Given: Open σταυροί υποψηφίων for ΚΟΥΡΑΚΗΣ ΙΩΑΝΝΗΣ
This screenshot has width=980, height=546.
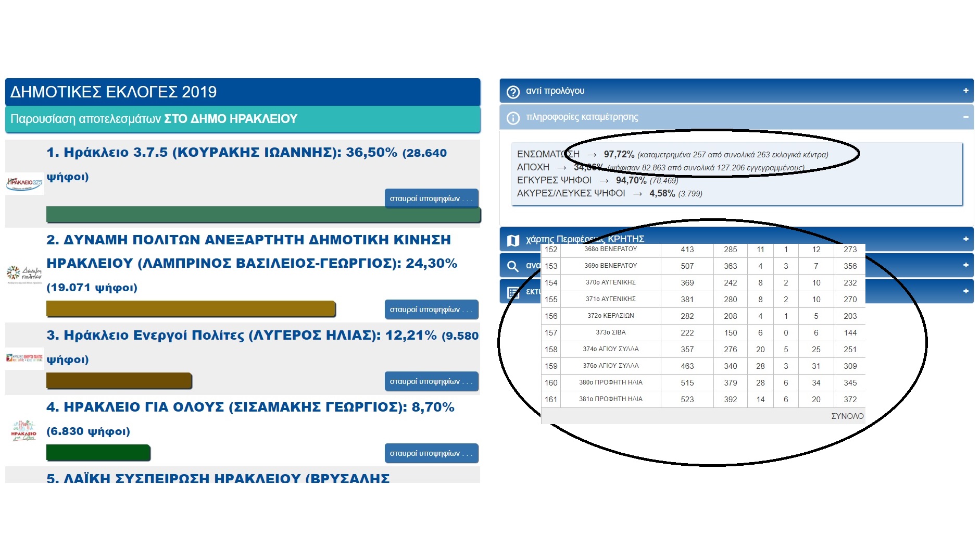Looking at the screenshot, I should (431, 198).
